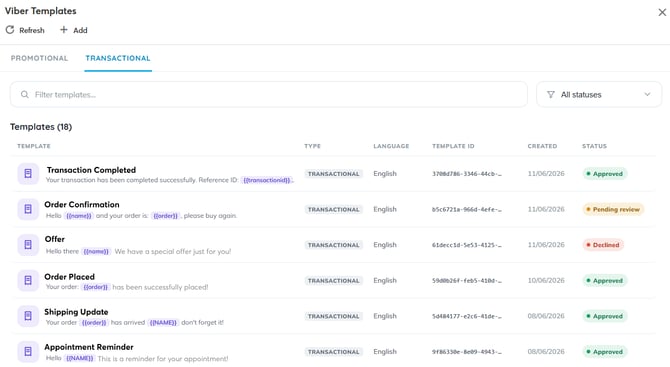Open the Transaction Completed template
The height and width of the screenshot is (367, 670).
(x=91, y=170)
